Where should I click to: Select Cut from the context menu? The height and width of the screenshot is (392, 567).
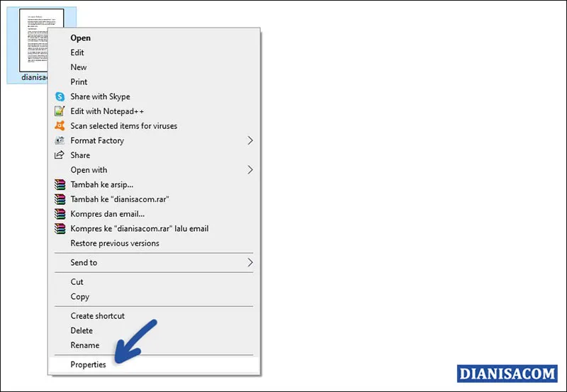coord(154,281)
